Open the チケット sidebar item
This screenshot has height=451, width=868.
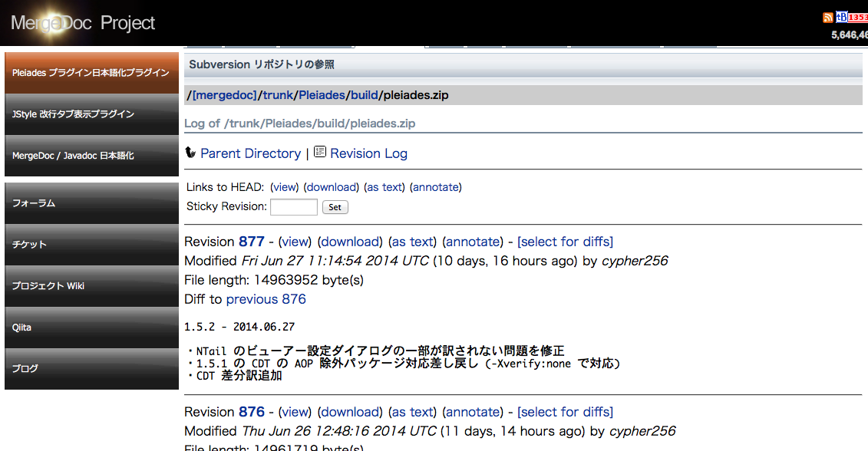pyautogui.click(x=91, y=244)
